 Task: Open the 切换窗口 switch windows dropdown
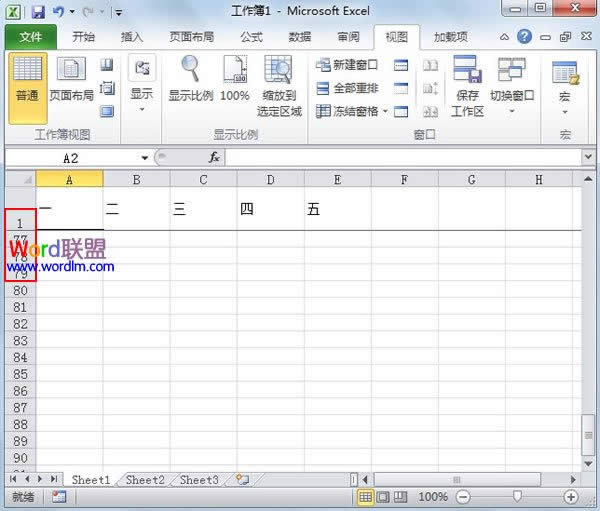coord(511,85)
